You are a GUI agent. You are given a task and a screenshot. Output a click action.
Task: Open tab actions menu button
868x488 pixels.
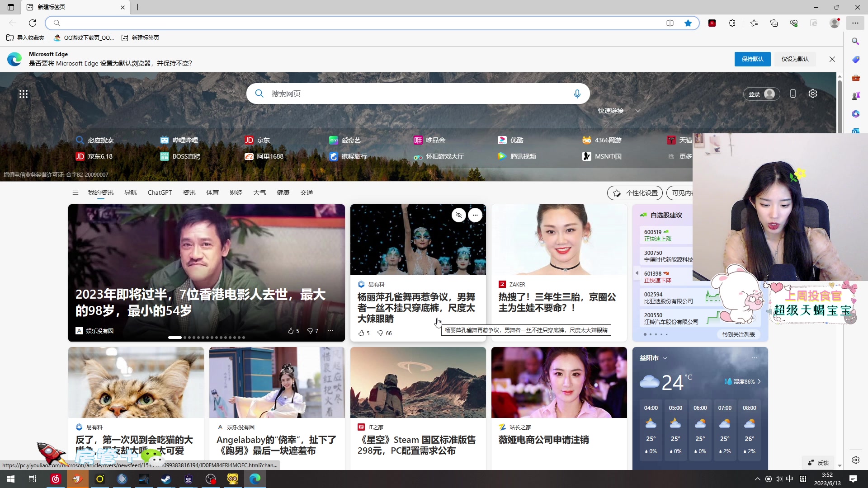pyautogui.click(x=11, y=7)
